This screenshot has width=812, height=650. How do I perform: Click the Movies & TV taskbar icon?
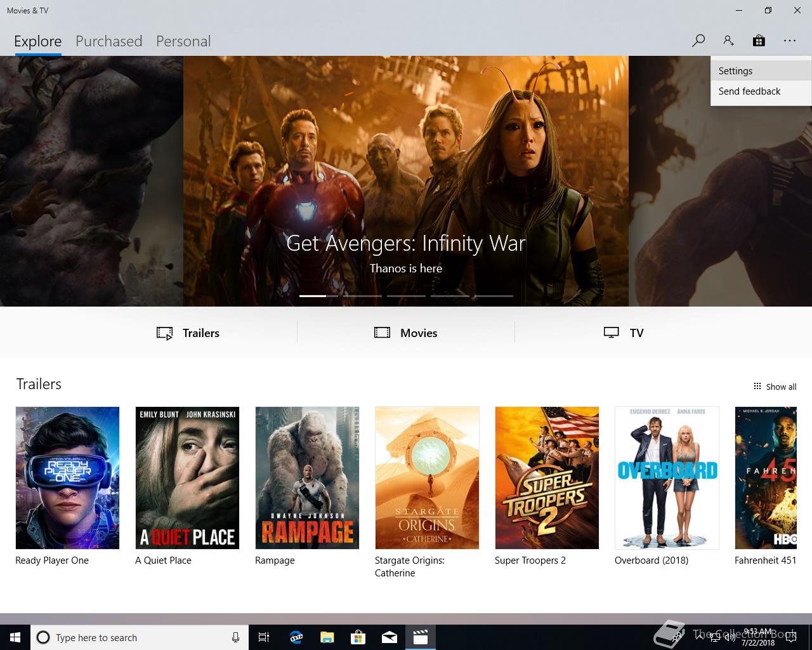click(420, 637)
